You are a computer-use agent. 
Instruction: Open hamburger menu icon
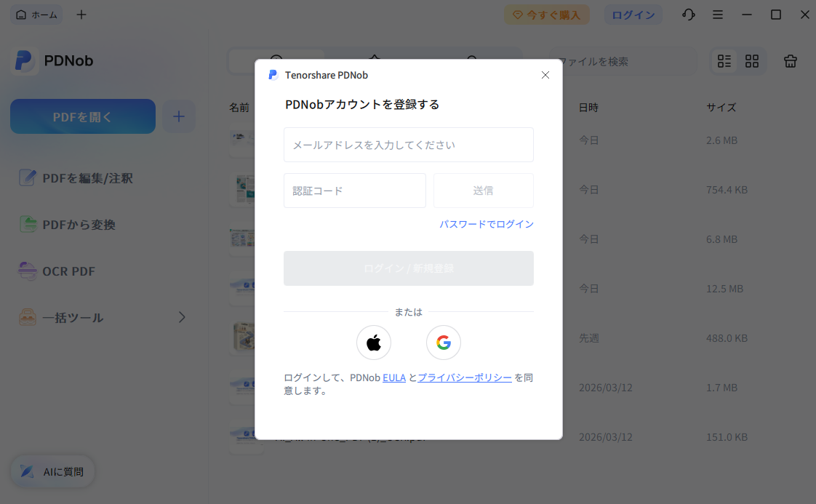718,15
